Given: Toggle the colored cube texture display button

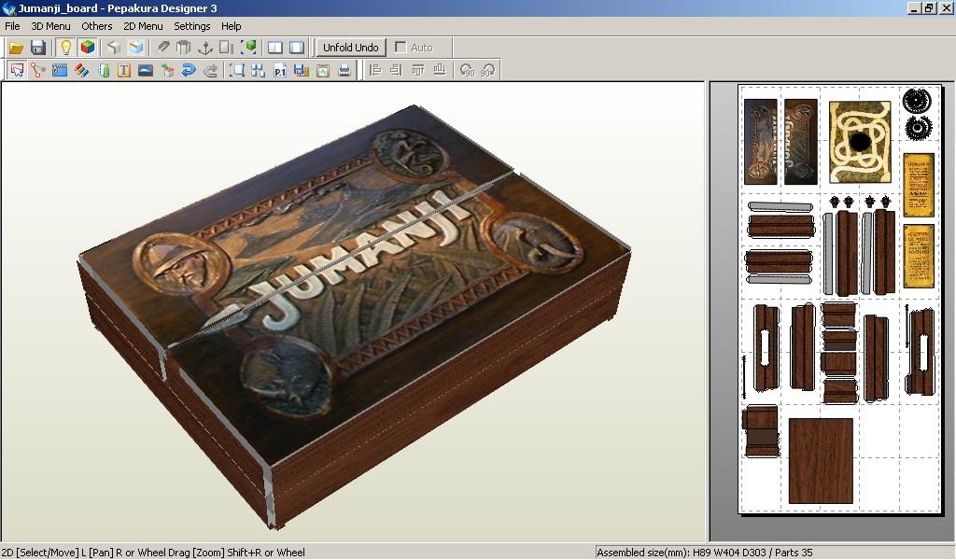Looking at the screenshot, I should (88, 48).
